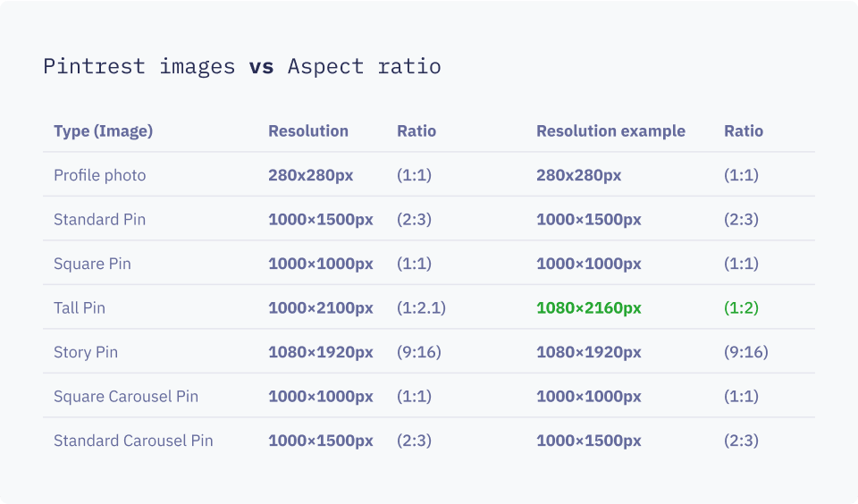Click the 'Square Pin' row label
The image size is (858, 504).
pyautogui.click(x=92, y=264)
